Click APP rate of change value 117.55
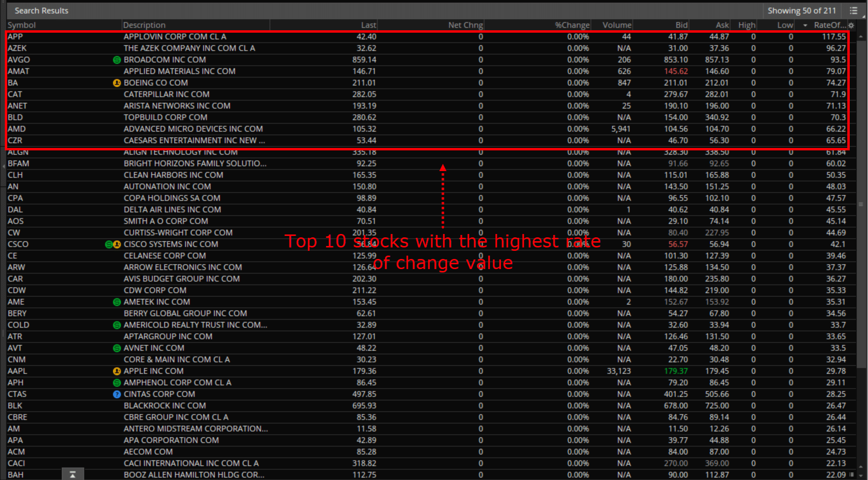 834,37
